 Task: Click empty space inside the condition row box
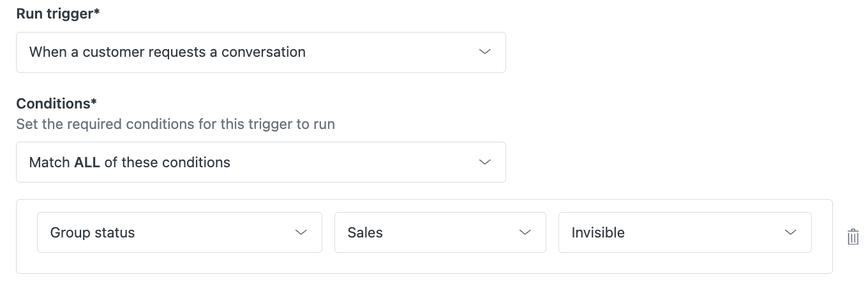coord(424,262)
